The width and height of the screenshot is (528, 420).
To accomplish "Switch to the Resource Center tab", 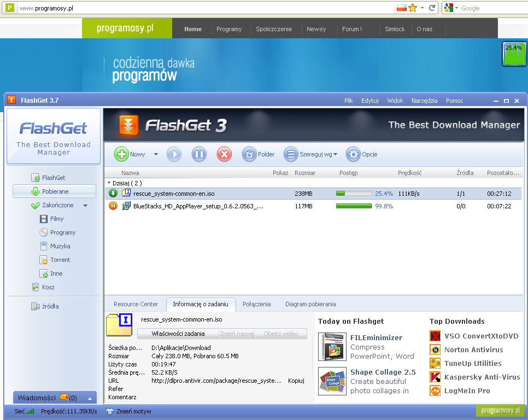I will [136, 304].
